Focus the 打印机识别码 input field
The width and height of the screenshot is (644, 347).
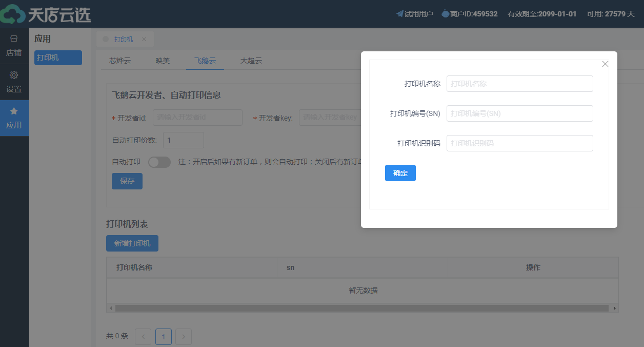click(x=520, y=143)
